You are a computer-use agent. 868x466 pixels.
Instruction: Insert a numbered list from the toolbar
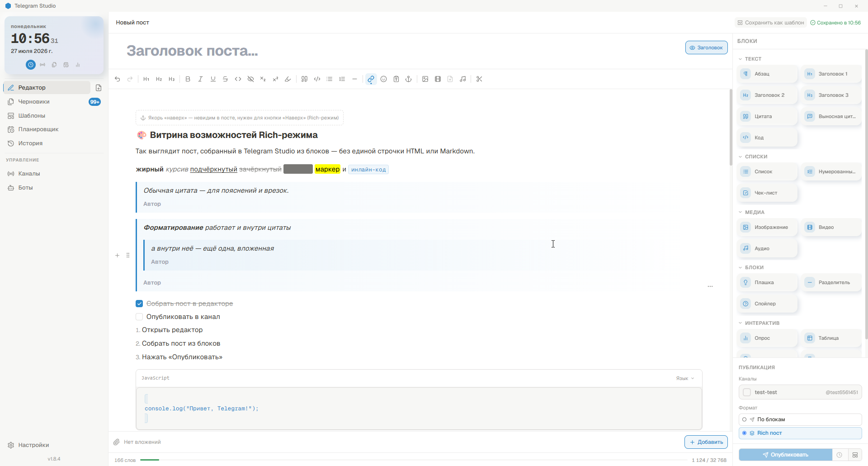(342, 79)
